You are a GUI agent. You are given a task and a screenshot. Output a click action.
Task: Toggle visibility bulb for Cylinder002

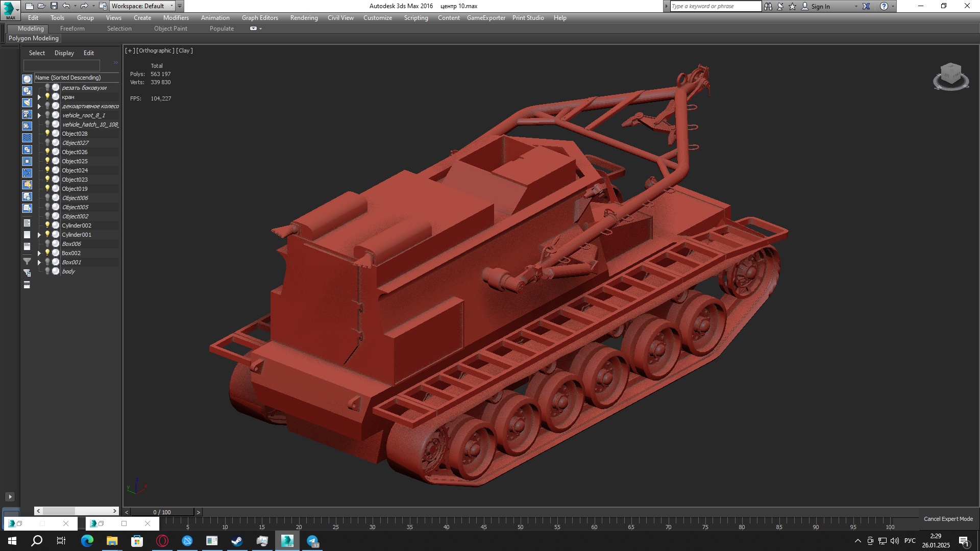click(x=47, y=226)
